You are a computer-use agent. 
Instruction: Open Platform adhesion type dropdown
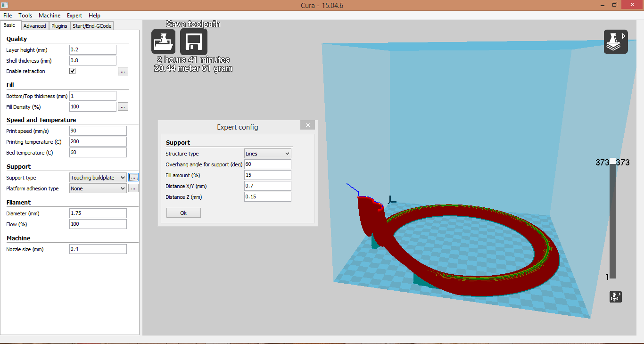(x=98, y=188)
